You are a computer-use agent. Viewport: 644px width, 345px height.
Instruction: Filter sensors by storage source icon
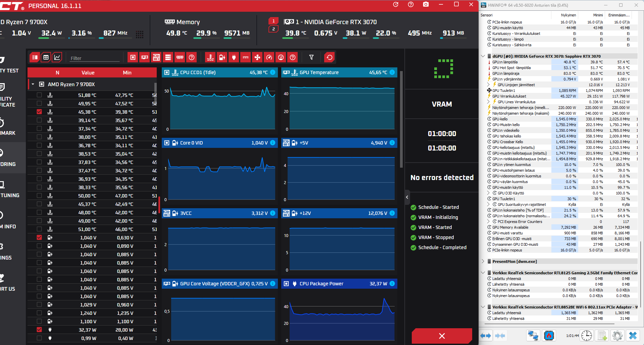pyautogui.click(x=168, y=57)
